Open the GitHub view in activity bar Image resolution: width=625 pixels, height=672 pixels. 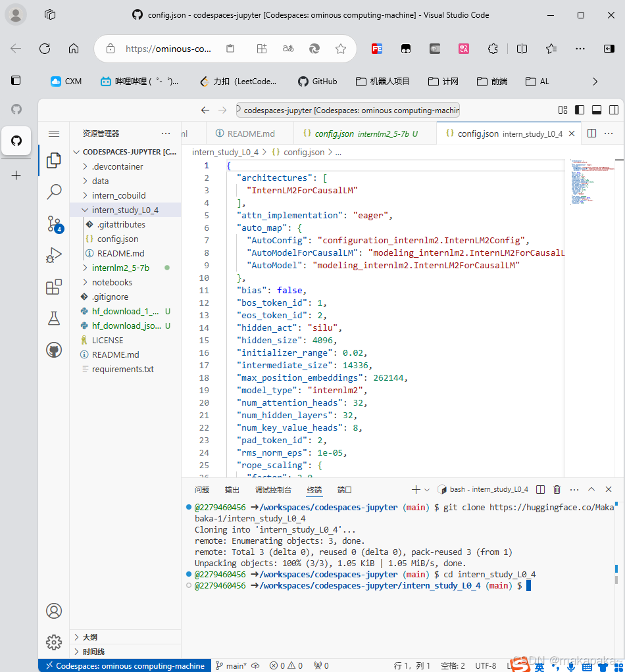[54, 350]
